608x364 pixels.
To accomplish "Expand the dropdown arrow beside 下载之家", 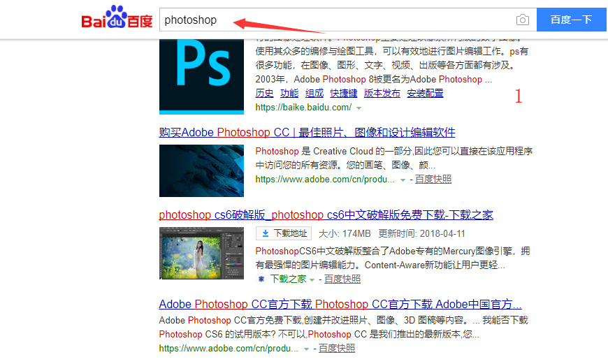I will pos(312,280).
